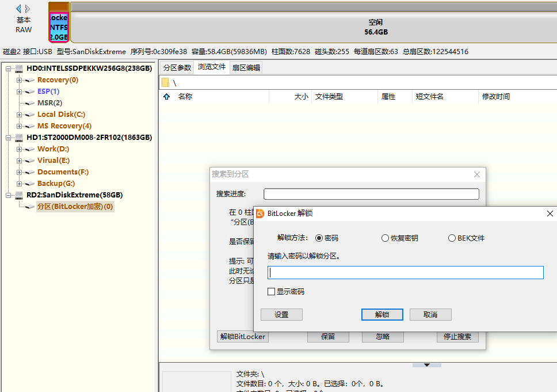Click the 解锁 button

click(x=382, y=314)
